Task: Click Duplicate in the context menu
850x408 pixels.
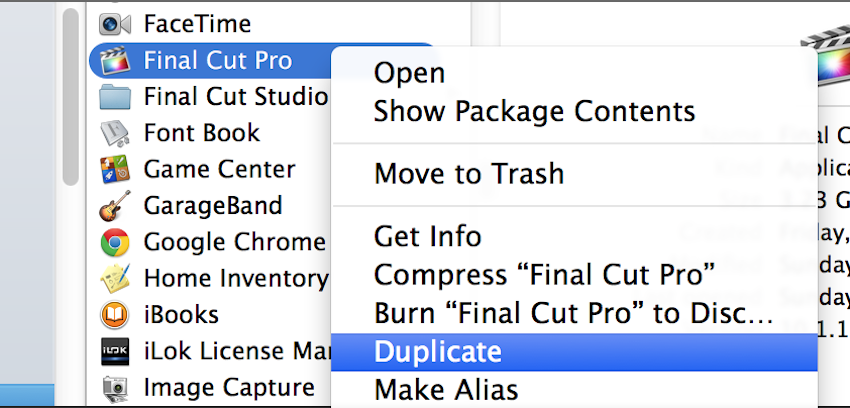Action: click(437, 351)
